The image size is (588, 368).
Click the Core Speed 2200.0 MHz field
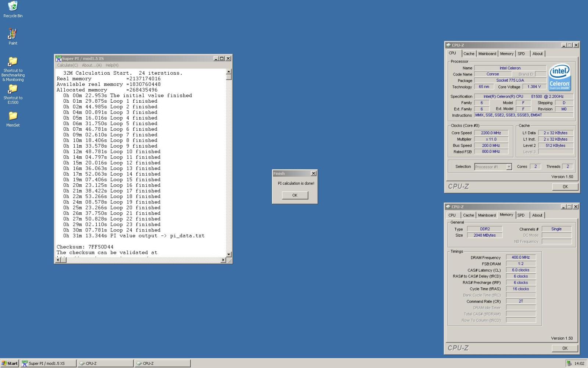491,133
